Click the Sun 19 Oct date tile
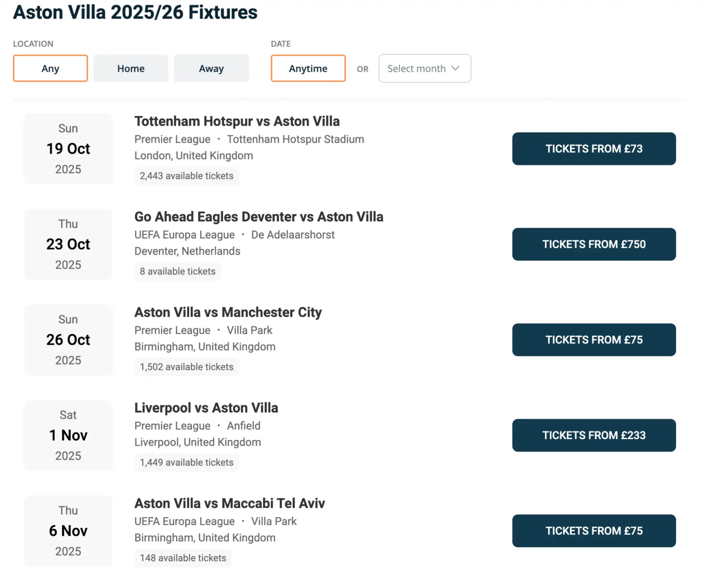Viewport: 717px width, 588px height. pos(68,149)
